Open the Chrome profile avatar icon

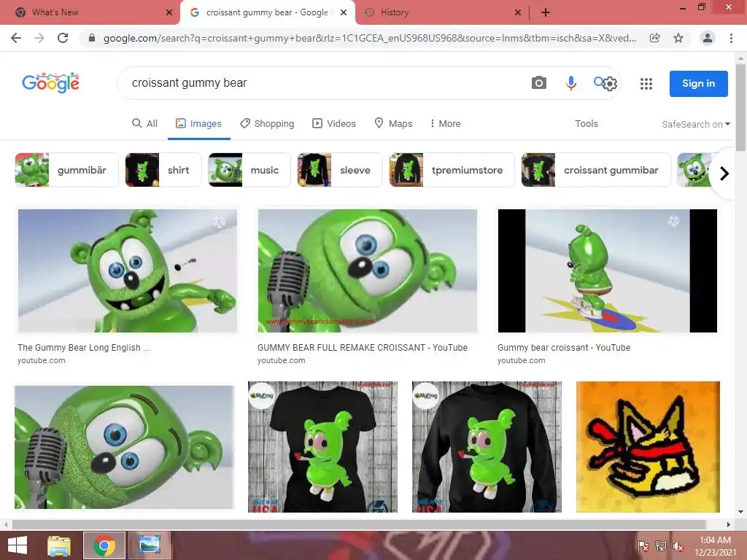click(708, 38)
